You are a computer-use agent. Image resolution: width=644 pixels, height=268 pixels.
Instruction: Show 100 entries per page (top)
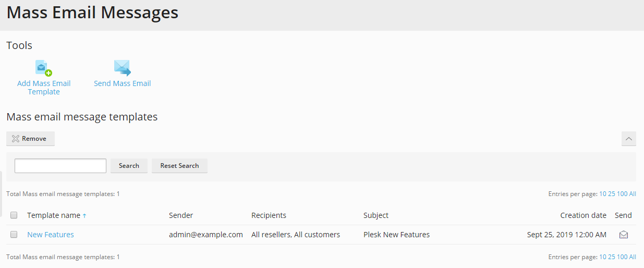point(622,194)
